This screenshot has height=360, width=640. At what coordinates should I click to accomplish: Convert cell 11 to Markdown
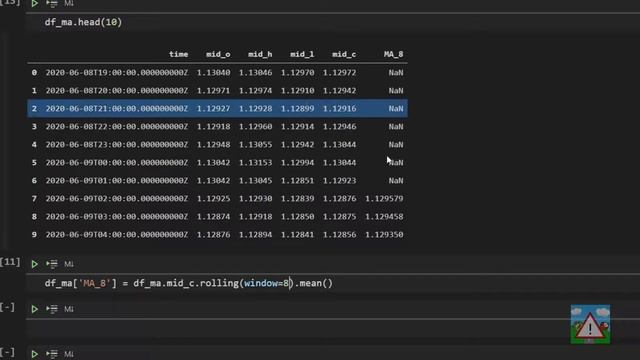[x=69, y=264]
